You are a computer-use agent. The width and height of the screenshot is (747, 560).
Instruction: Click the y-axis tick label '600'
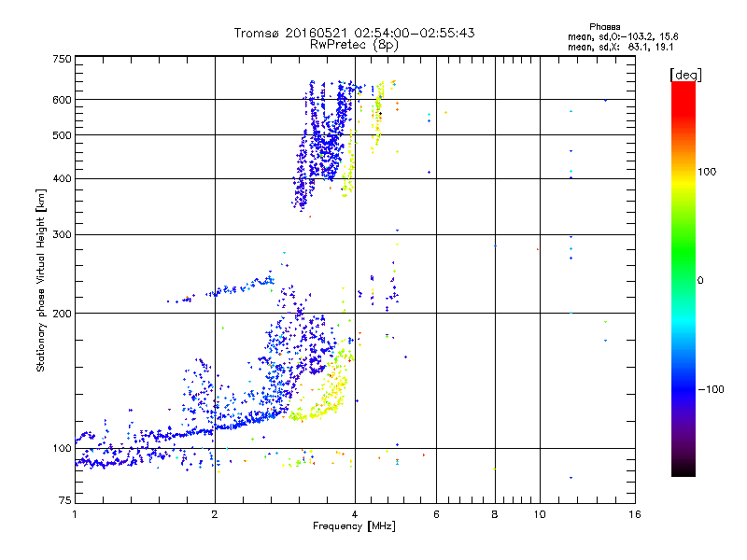point(63,100)
